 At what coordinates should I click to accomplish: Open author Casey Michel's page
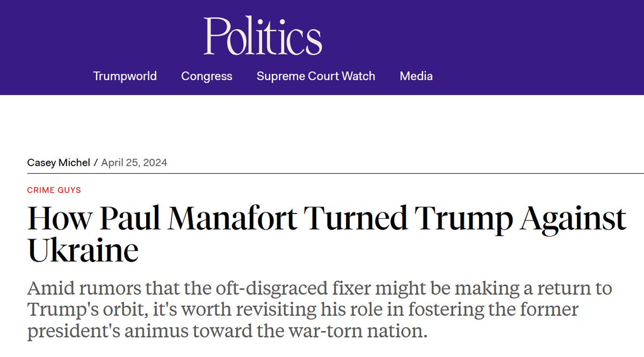point(59,162)
